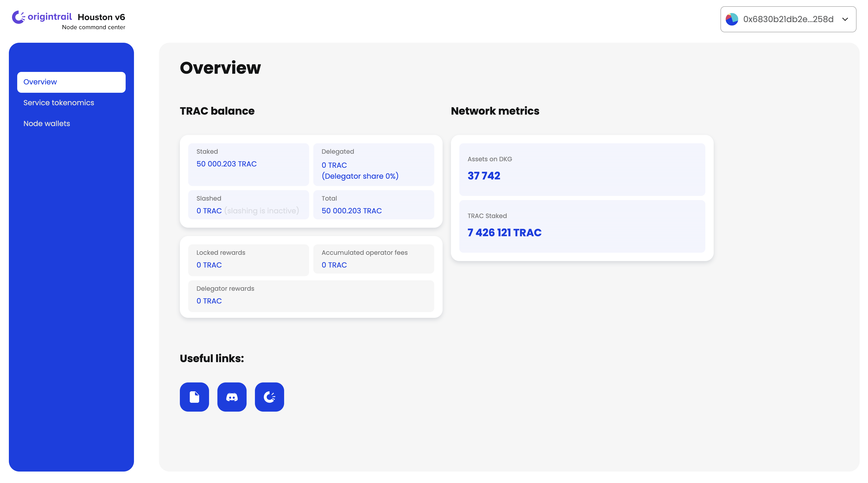
Task: Select the Locked rewards card
Action: (x=248, y=260)
